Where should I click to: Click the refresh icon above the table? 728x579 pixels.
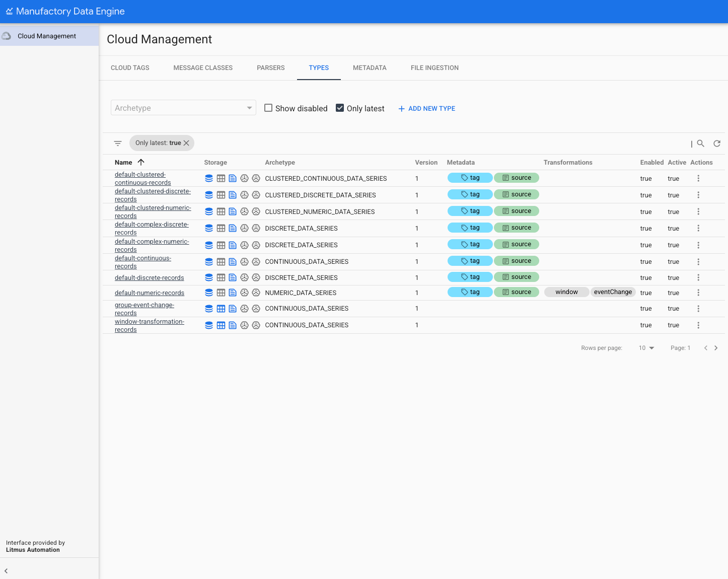click(717, 143)
